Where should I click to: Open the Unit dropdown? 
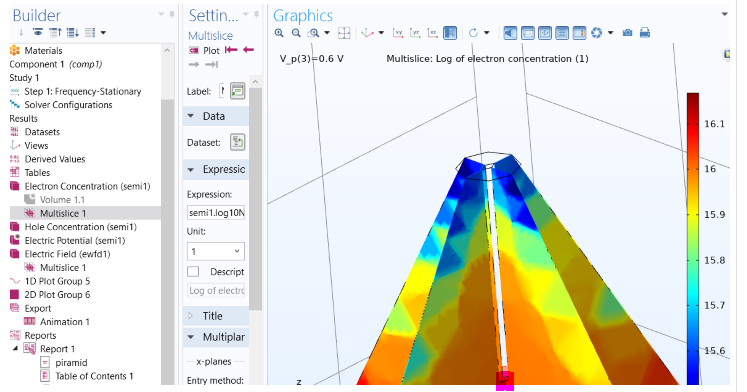pyautogui.click(x=216, y=251)
